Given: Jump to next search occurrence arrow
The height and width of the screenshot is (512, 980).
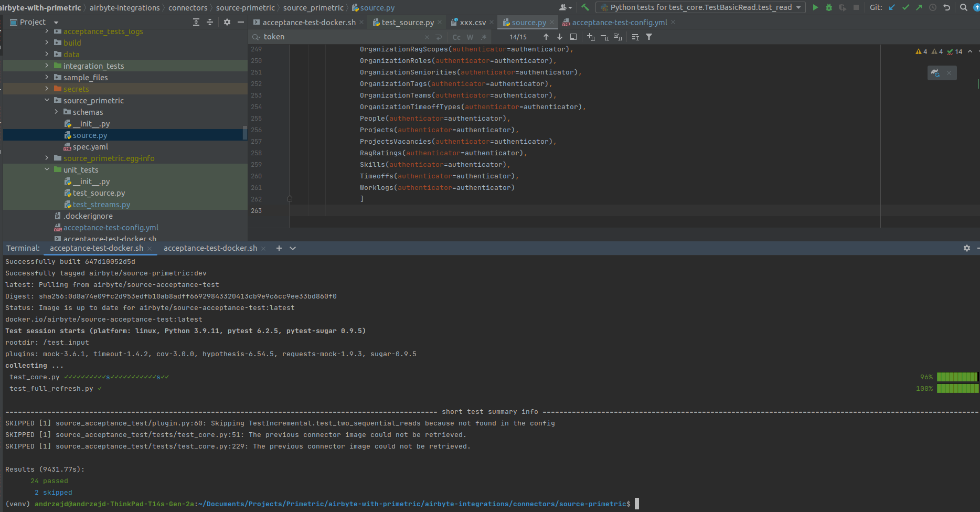Looking at the screenshot, I should coord(560,37).
